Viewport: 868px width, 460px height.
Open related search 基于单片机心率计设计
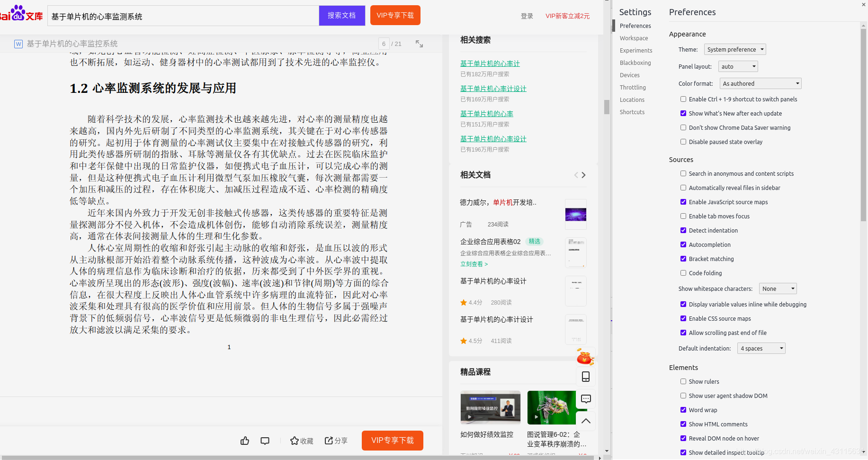(x=493, y=88)
